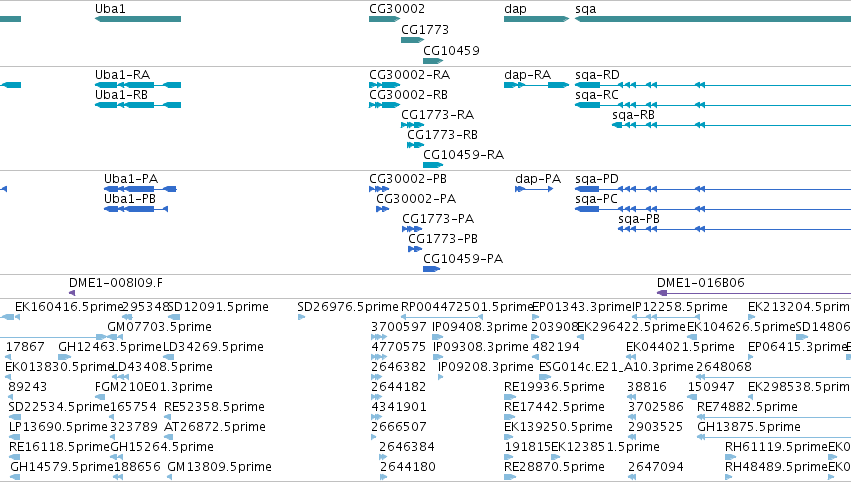This screenshot has width=851, height=482.
Task: Click the EK160416.5prime EST label
Action: 69,307
